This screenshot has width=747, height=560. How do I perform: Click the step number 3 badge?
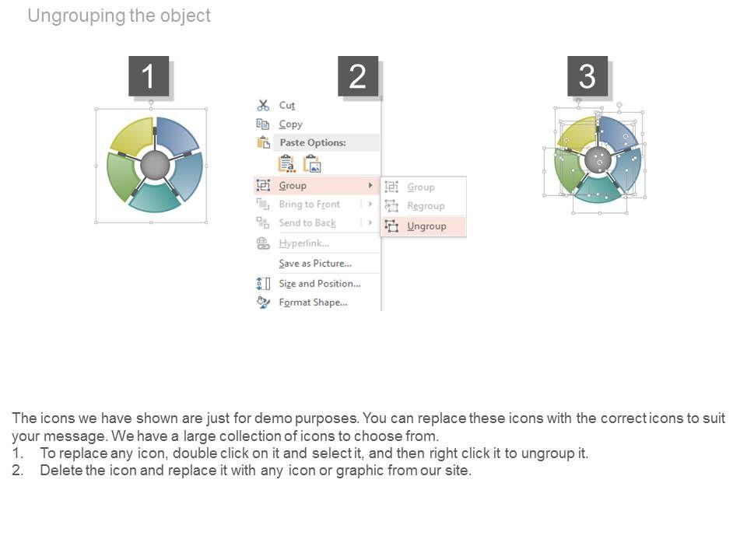pos(587,76)
